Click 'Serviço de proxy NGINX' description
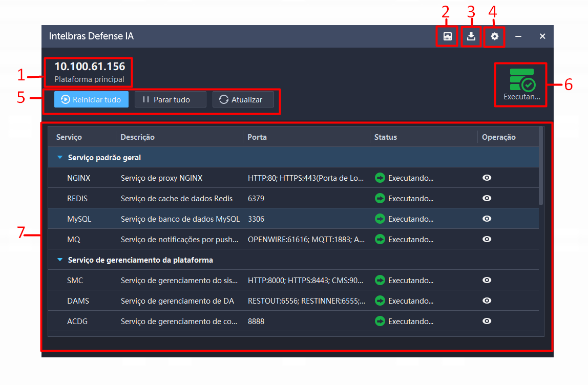 (162, 178)
